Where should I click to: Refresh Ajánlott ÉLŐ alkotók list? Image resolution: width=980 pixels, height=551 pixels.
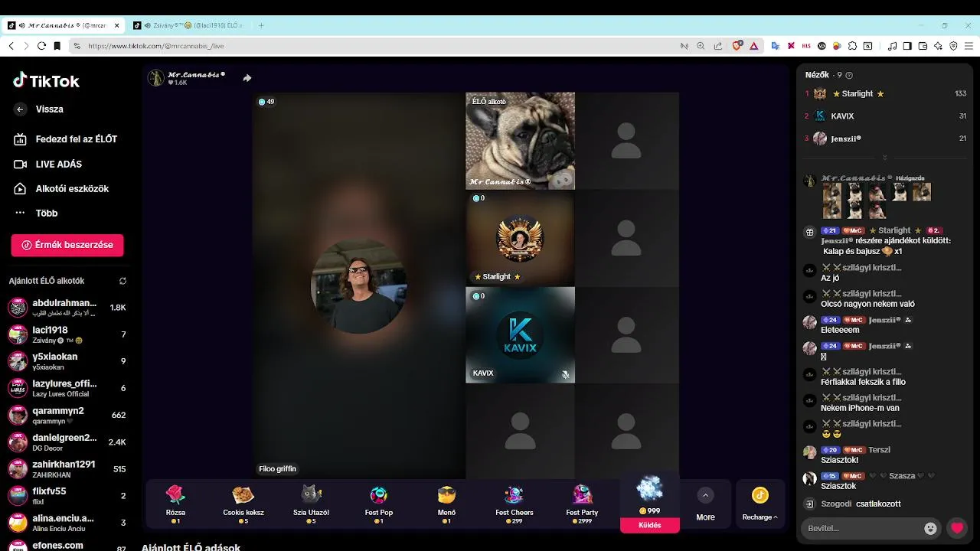122,281
